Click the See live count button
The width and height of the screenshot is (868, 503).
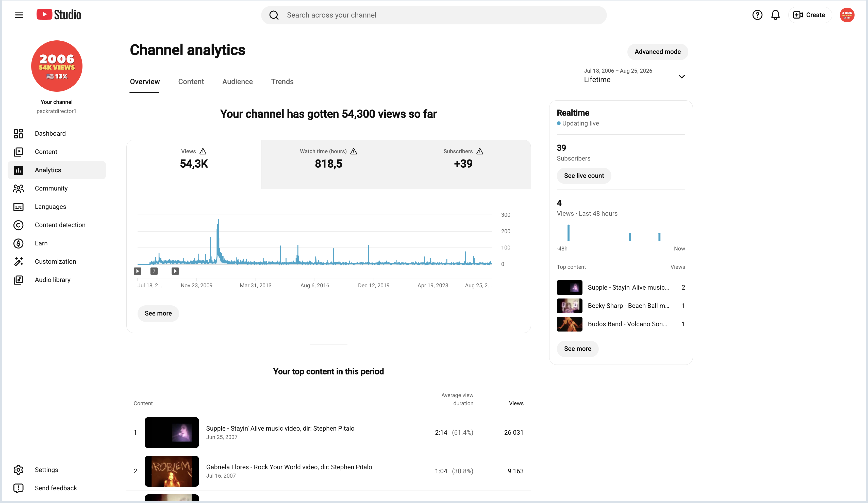tap(584, 176)
